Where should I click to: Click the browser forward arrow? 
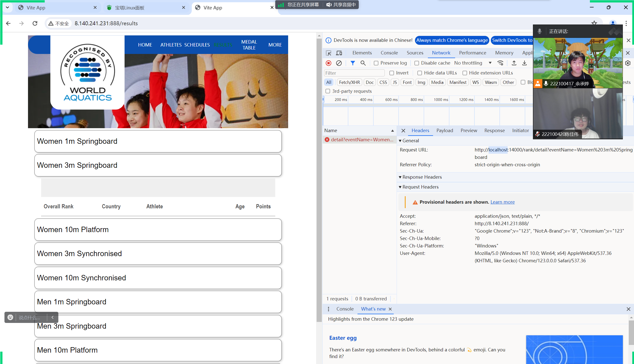point(22,23)
